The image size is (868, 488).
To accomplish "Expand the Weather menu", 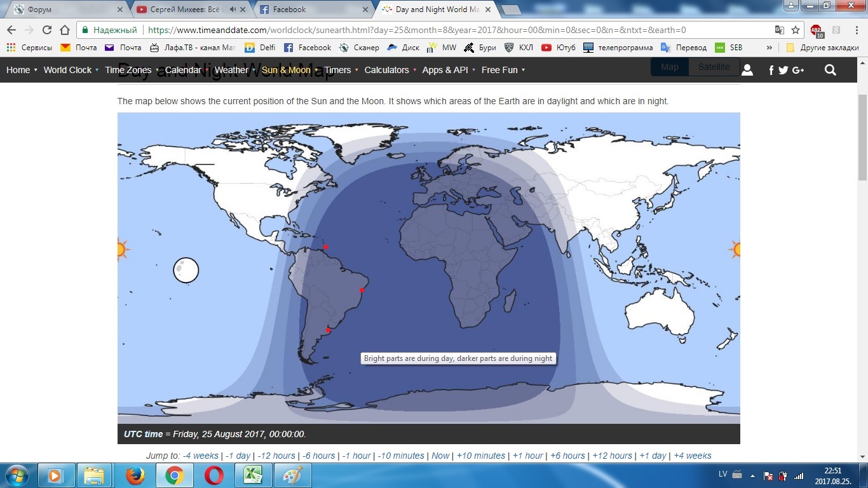I will pyautogui.click(x=234, y=70).
